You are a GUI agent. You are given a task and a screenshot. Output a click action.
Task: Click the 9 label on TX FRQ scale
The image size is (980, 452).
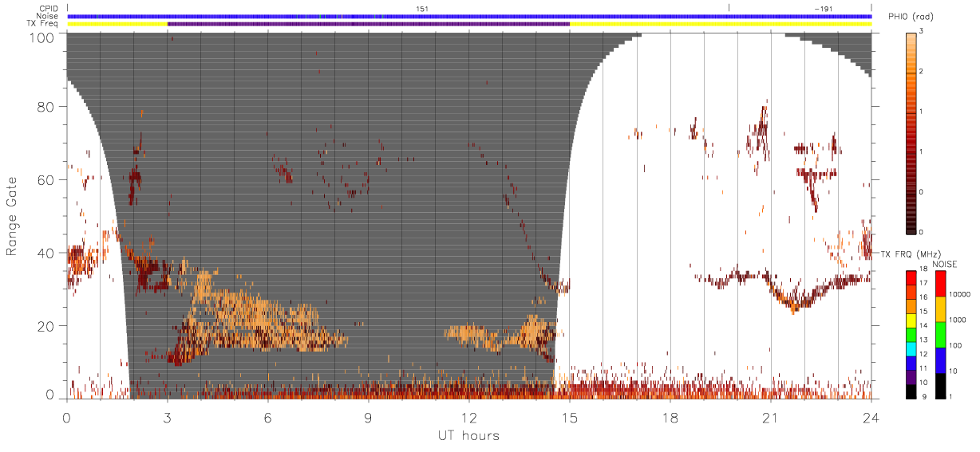point(923,396)
